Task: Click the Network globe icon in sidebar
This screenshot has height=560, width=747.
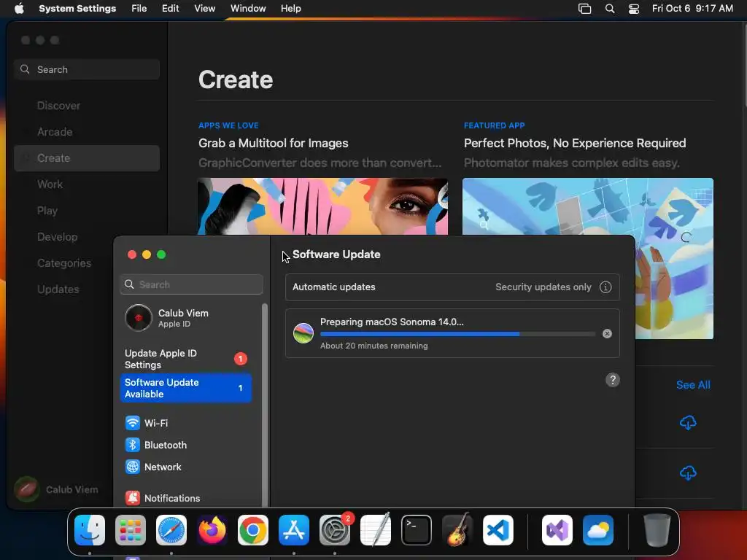Action: [133, 467]
